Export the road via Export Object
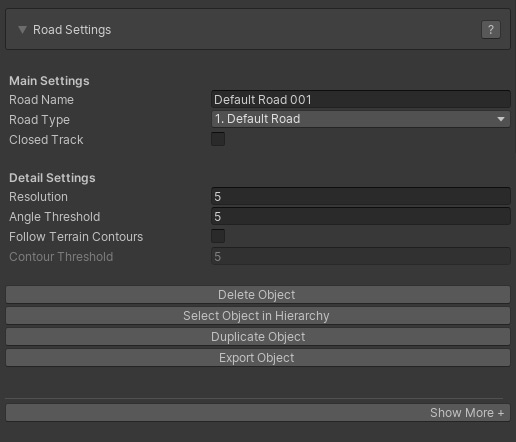 (258, 358)
